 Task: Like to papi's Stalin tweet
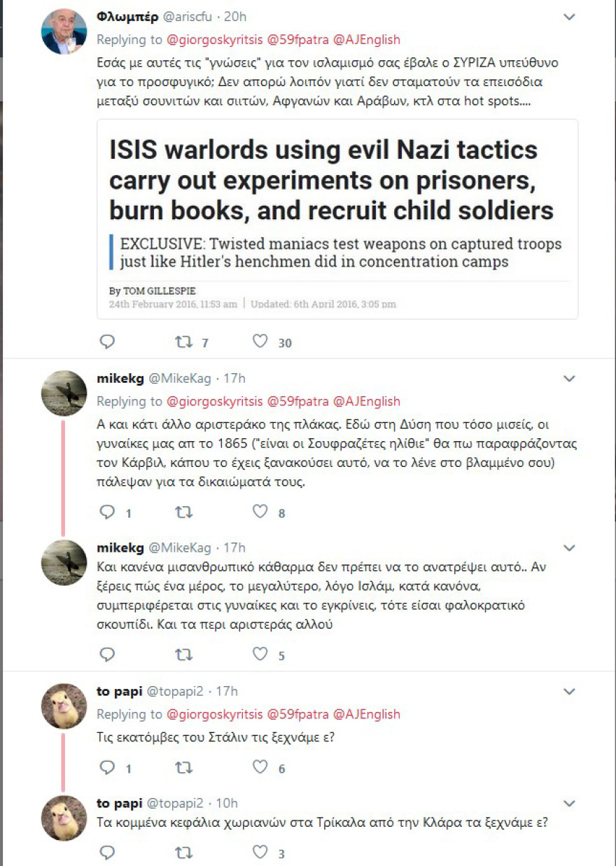pyautogui.click(x=260, y=767)
